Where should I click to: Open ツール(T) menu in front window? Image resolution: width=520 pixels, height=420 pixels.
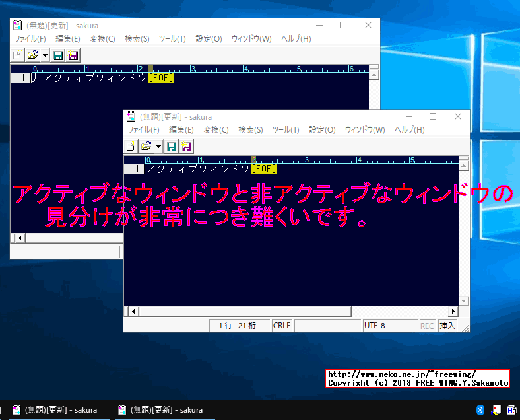[x=286, y=129]
